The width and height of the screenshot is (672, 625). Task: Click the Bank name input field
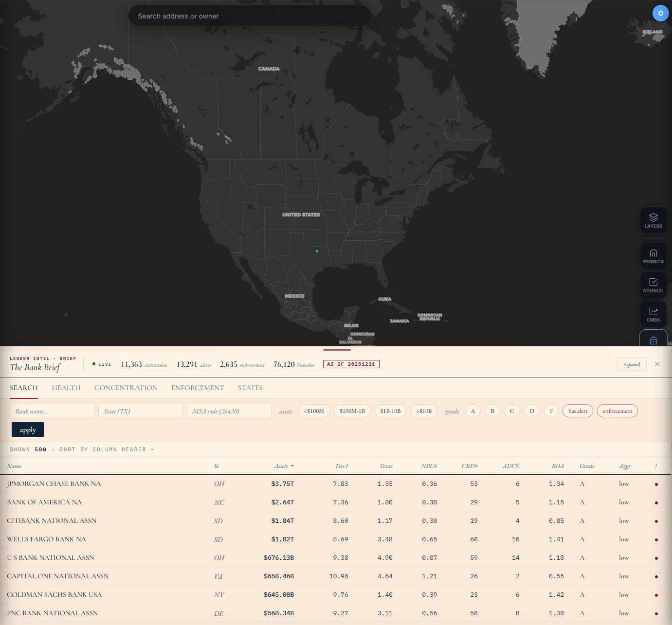tap(52, 411)
